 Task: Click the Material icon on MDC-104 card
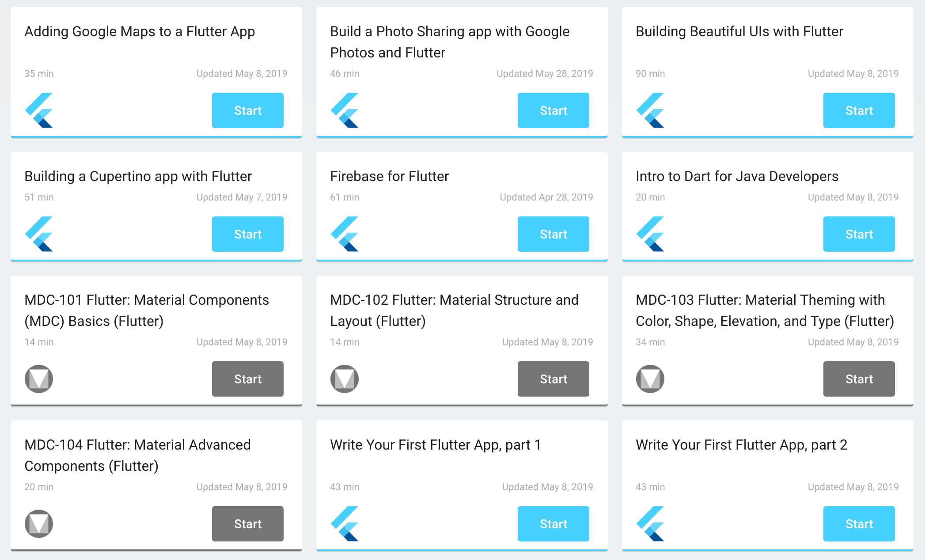[38, 523]
